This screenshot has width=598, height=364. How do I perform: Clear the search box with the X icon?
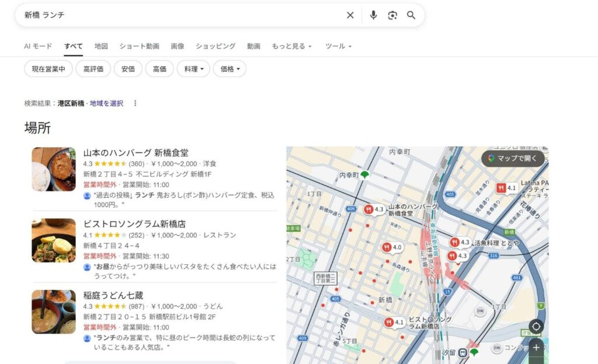pos(350,15)
